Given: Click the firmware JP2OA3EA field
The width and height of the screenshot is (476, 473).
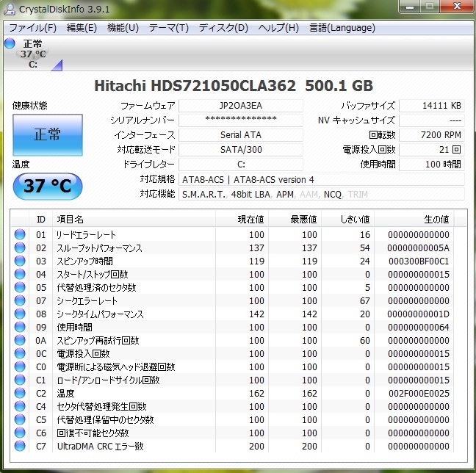Looking at the screenshot, I should [240, 106].
